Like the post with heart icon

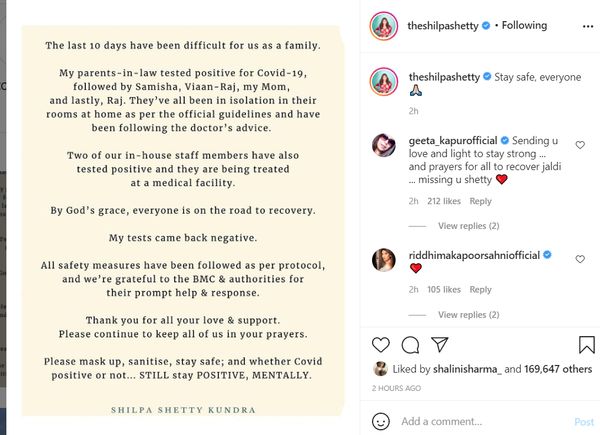point(381,345)
